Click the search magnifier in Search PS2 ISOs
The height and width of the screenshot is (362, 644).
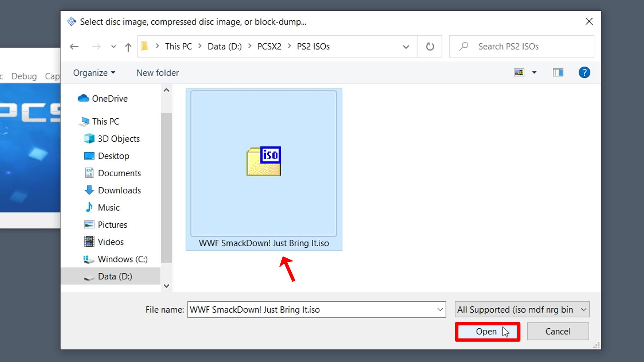click(x=464, y=46)
